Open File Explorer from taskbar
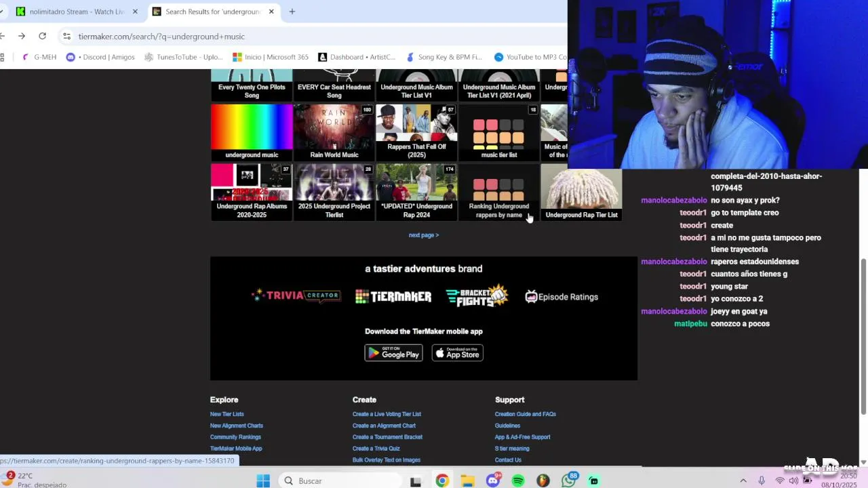The width and height of the screenshot is (868, 488). (x=467, y=481)
